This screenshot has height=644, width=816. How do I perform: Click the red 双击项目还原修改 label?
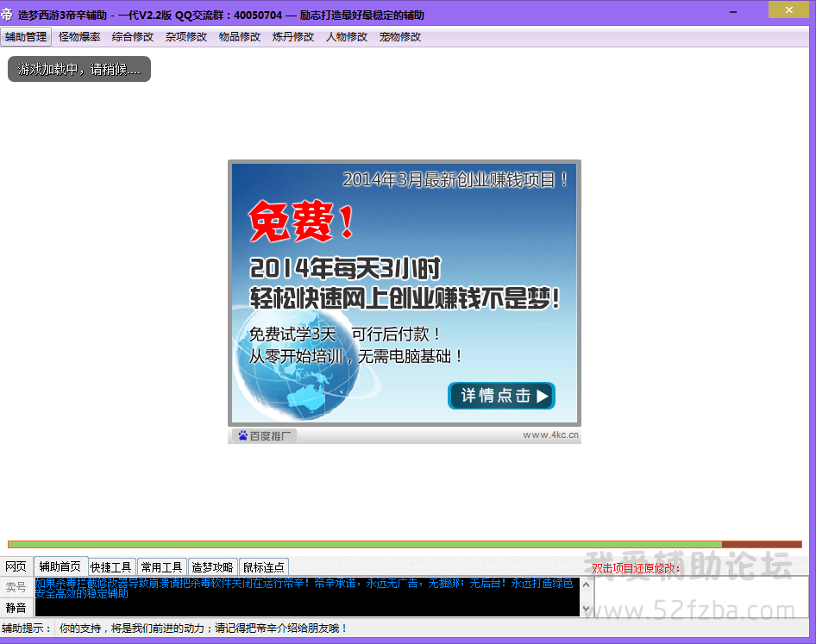[x=636, y=569]
